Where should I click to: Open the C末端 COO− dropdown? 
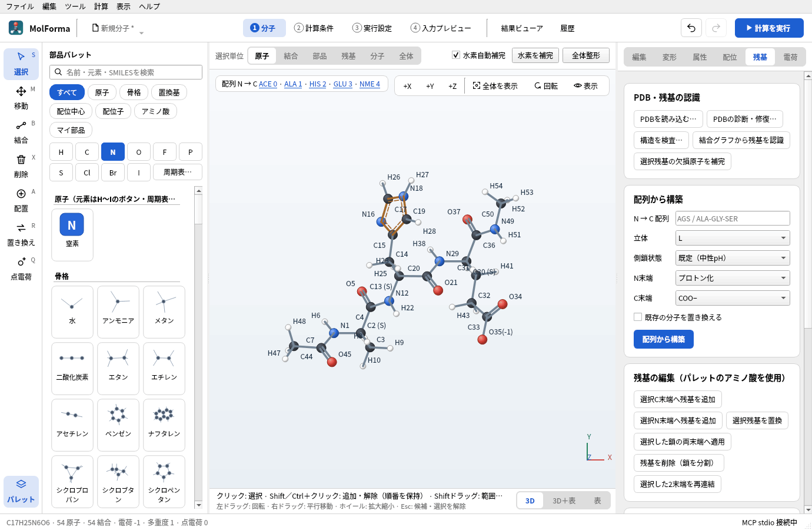point(733,298)
